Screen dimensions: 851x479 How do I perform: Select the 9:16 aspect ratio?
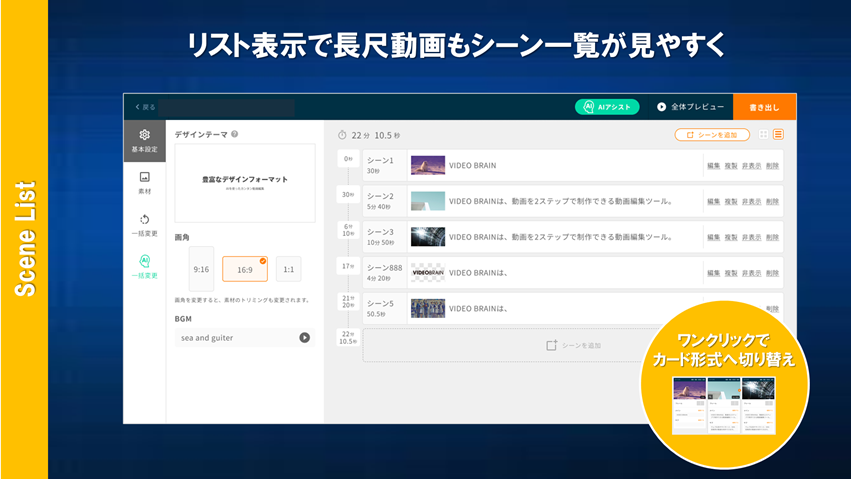pyautogui.click(x=201, y=268)
